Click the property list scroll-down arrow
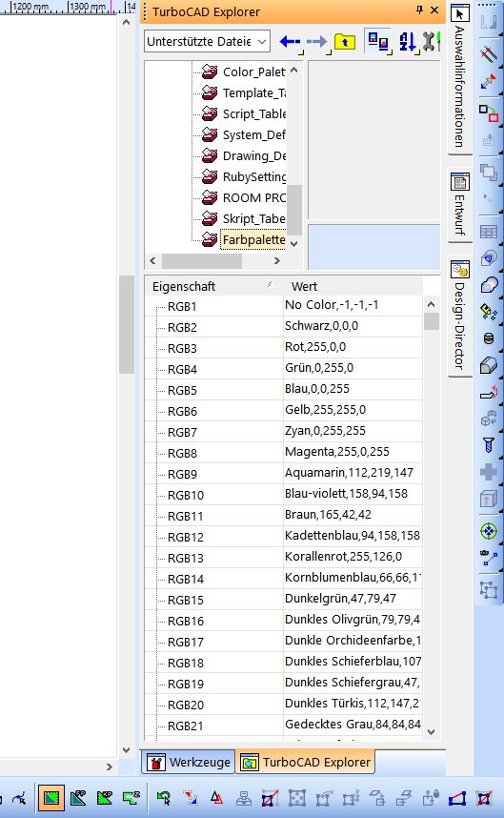 coord(431,732)
